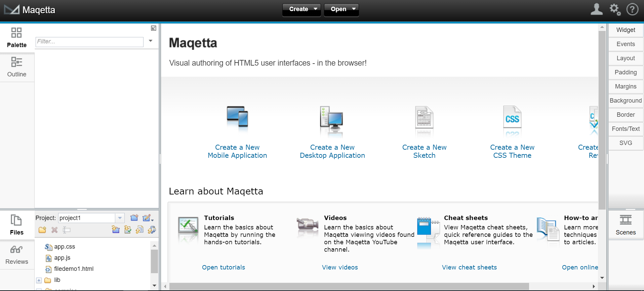Open the palette filter dropdown arrow
The height and width of the screenshot is (291, 644).
point(151,41)
